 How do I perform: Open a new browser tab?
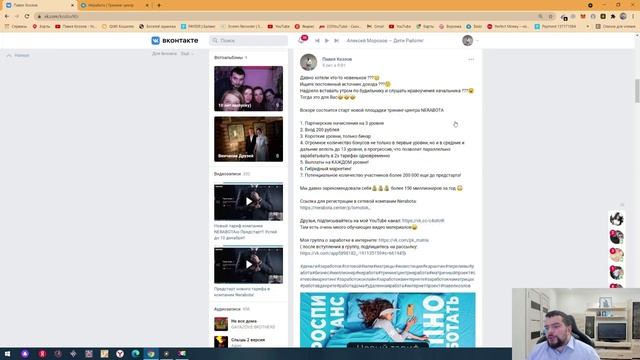159,5
